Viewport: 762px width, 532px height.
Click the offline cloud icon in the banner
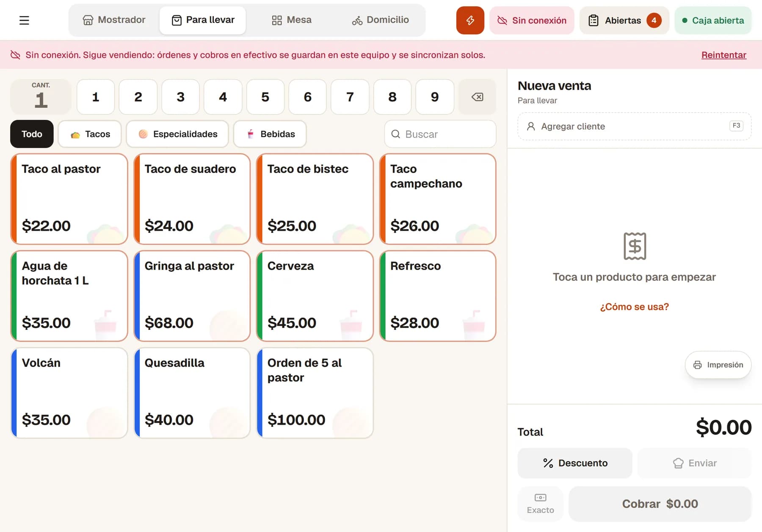click(15, 55)
